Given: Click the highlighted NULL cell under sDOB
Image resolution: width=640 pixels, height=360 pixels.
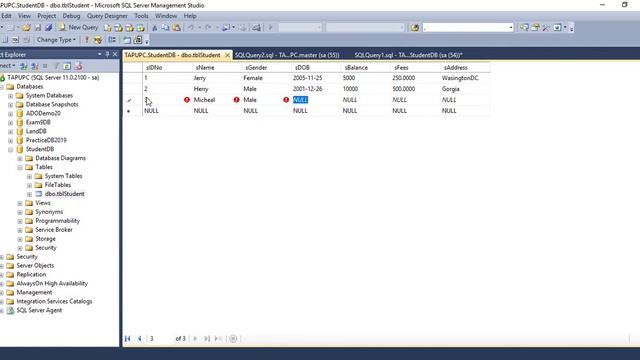Looking at the screenshot, I should click(x=300, y=100).
